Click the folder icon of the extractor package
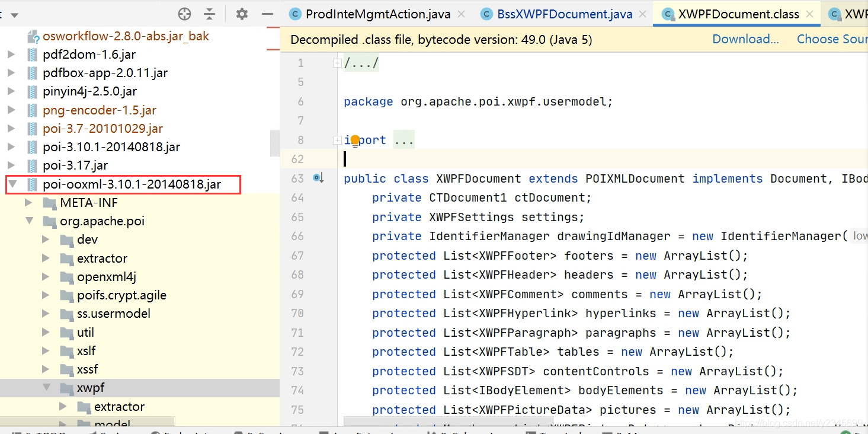This screenshot has height=434, width=868. [65, 259]
